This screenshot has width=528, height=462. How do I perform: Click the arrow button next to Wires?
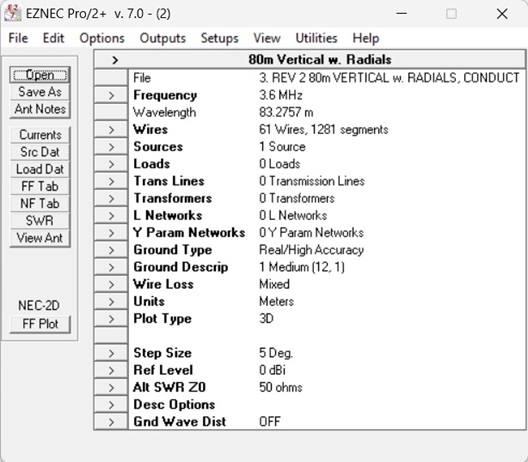click(111, 130)
